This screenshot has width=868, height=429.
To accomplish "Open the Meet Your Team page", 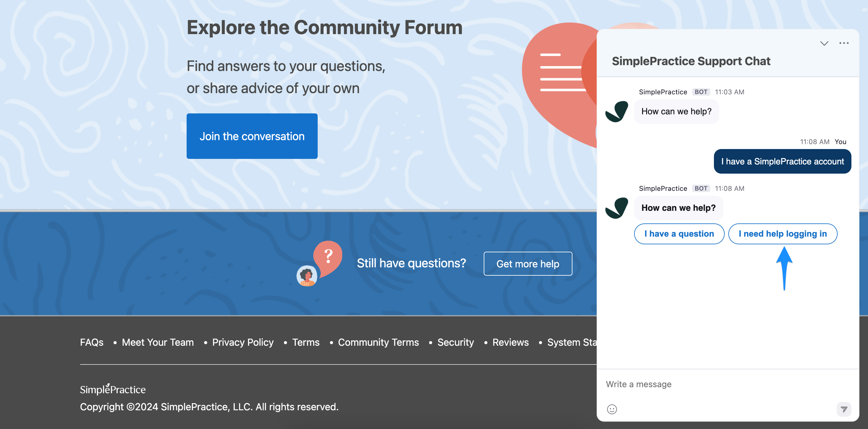I will point(158,342).
